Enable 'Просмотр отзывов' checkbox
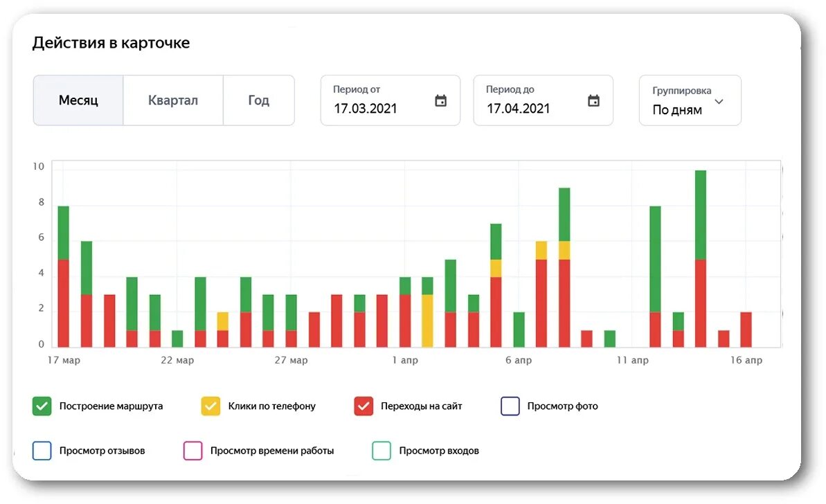826x504 pixels. coord(42,451)
